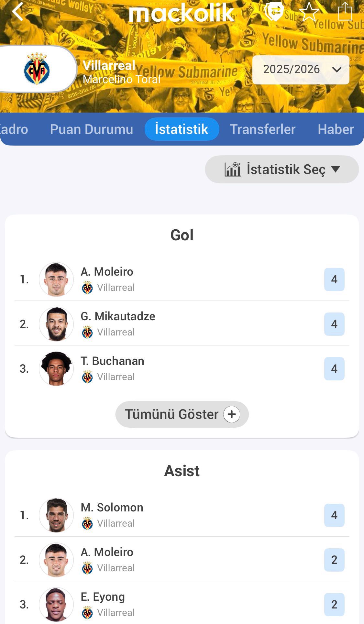Tap the plus icon beside Tümünü Göster
Viewport: 364px width, 624px height.
[232, 414]
